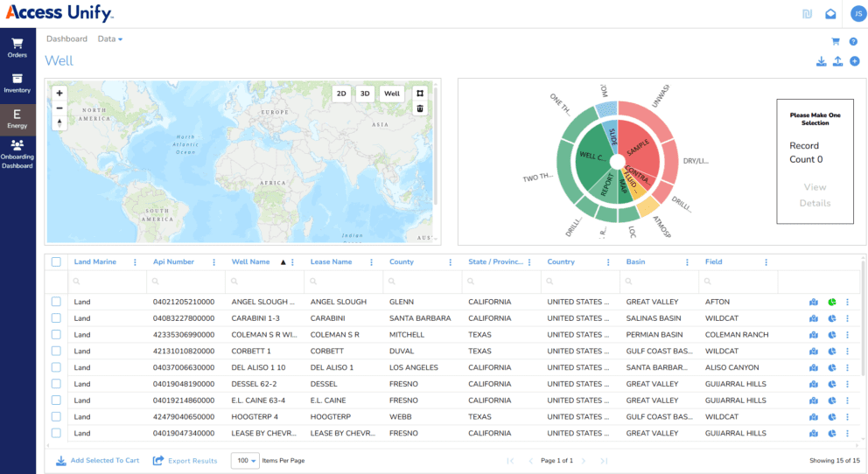
Task: Open the Orders section in the sidebar
Action: pyautogui.click(x=17, y=47)
